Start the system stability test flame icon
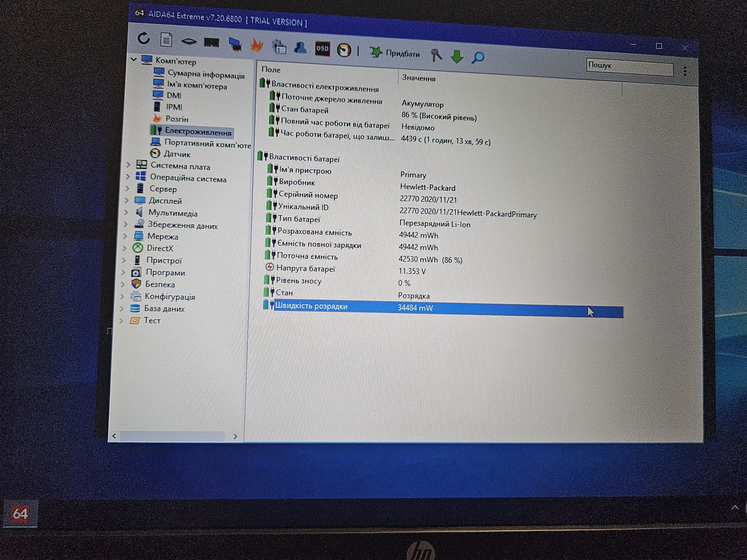 point(257,46)
